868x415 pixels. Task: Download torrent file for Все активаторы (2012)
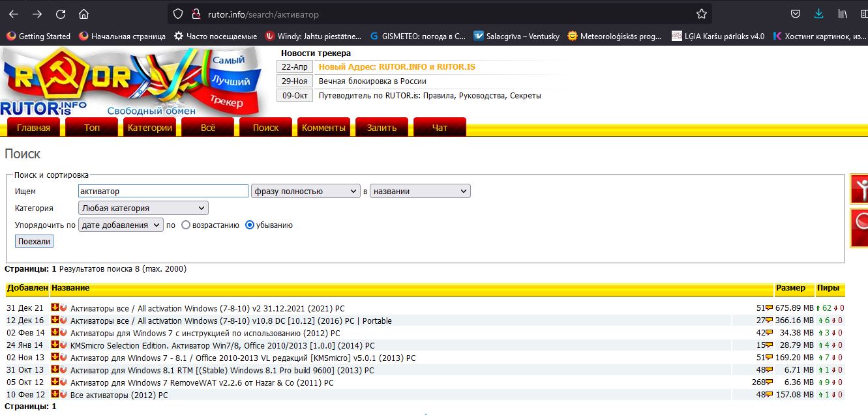55,394
